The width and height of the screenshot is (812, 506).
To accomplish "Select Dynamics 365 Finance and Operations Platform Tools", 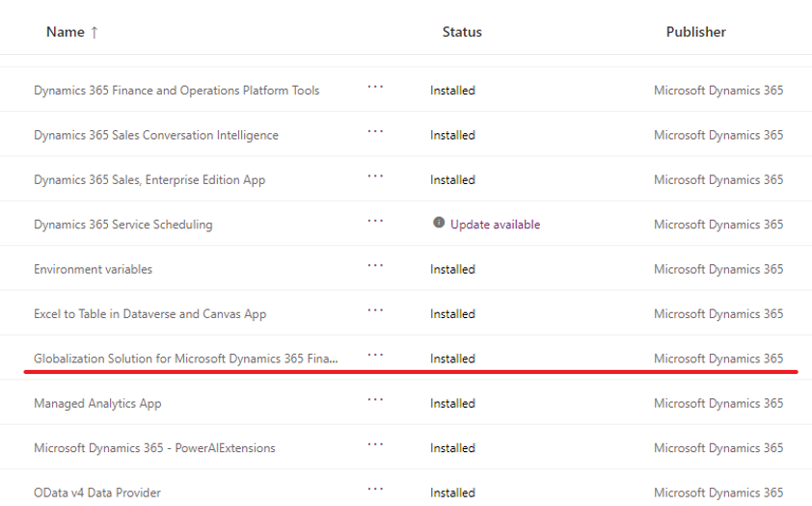I will pyautogui.click(x=176, y=91).
